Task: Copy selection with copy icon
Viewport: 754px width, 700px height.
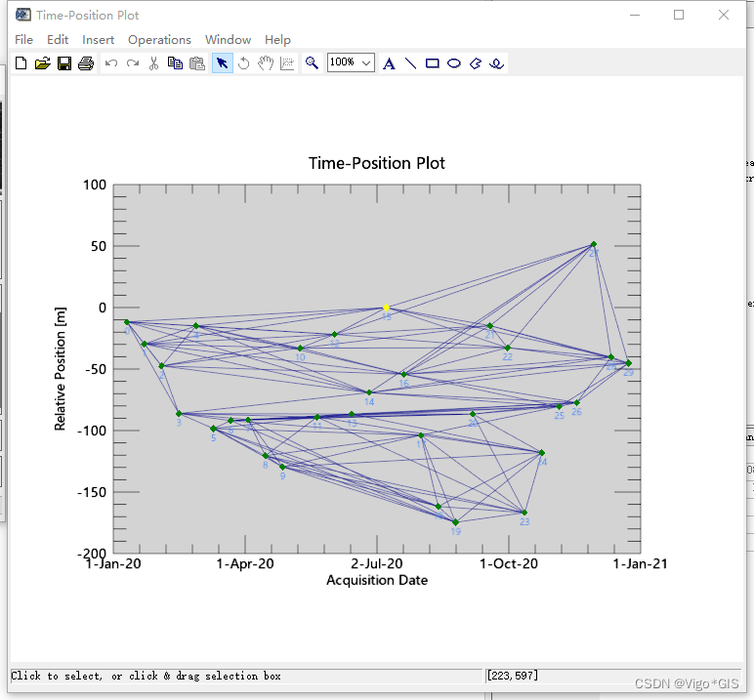Action: [x=175, y=63]
